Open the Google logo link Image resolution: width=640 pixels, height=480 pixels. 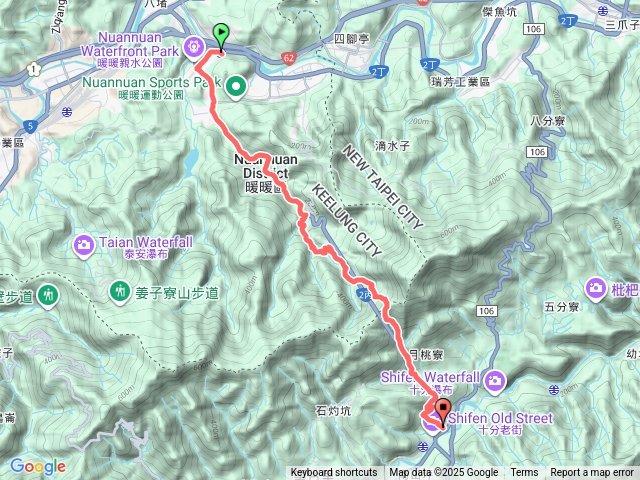[38, 467]
